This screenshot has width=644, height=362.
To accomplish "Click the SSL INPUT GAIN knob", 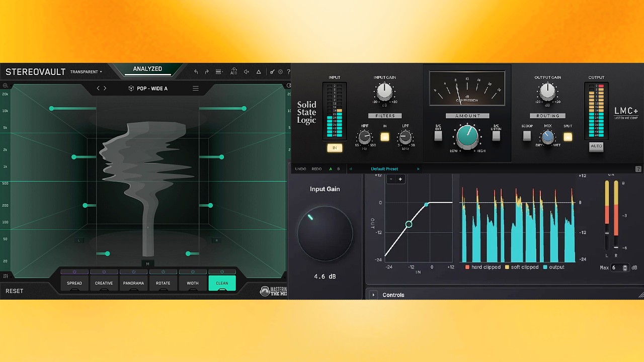I will point(384,92).
